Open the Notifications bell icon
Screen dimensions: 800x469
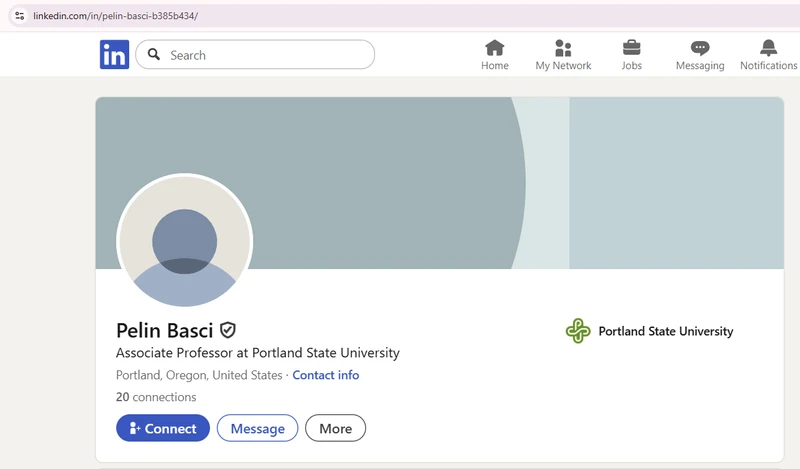coord(768,48)
